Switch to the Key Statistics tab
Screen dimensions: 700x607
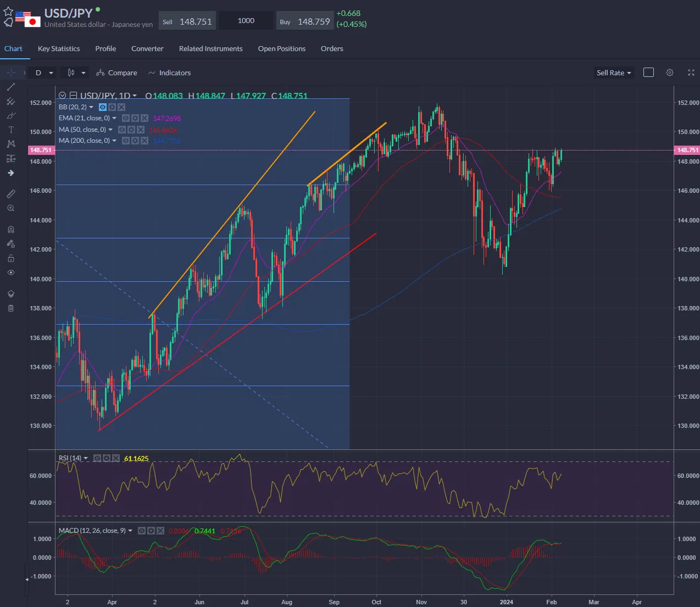[x=58, y=48]
